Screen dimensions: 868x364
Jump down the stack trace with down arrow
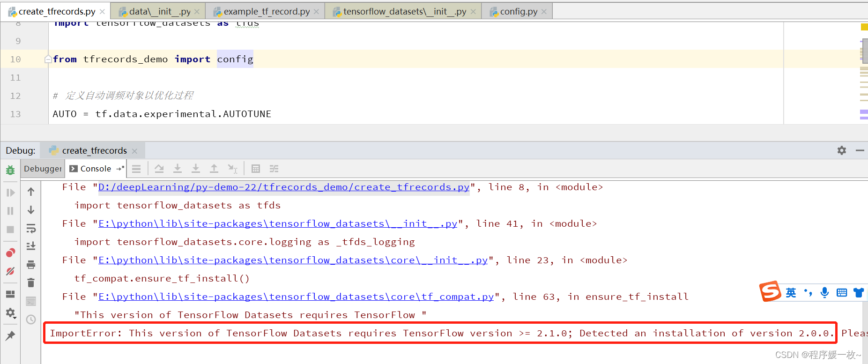point(31,210)
